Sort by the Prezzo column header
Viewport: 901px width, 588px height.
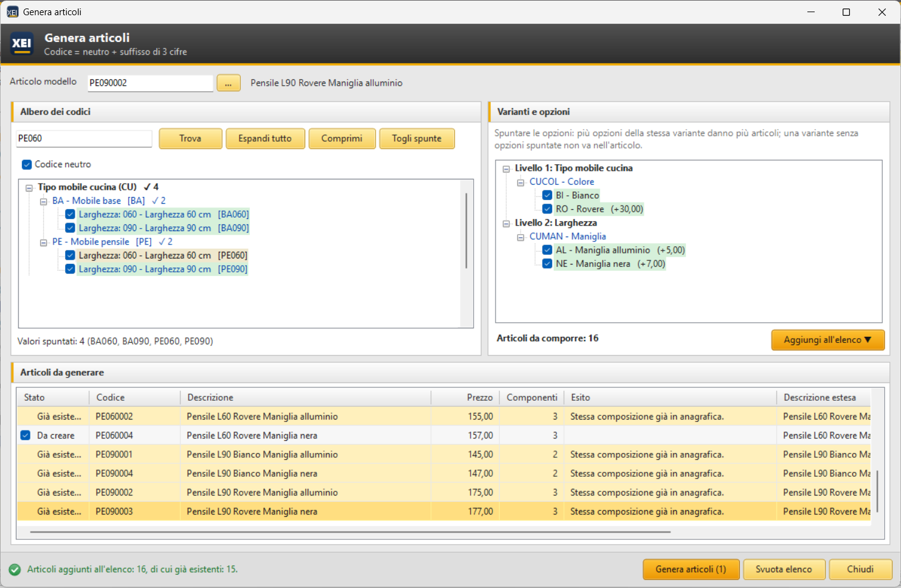(x=465, y=398)
